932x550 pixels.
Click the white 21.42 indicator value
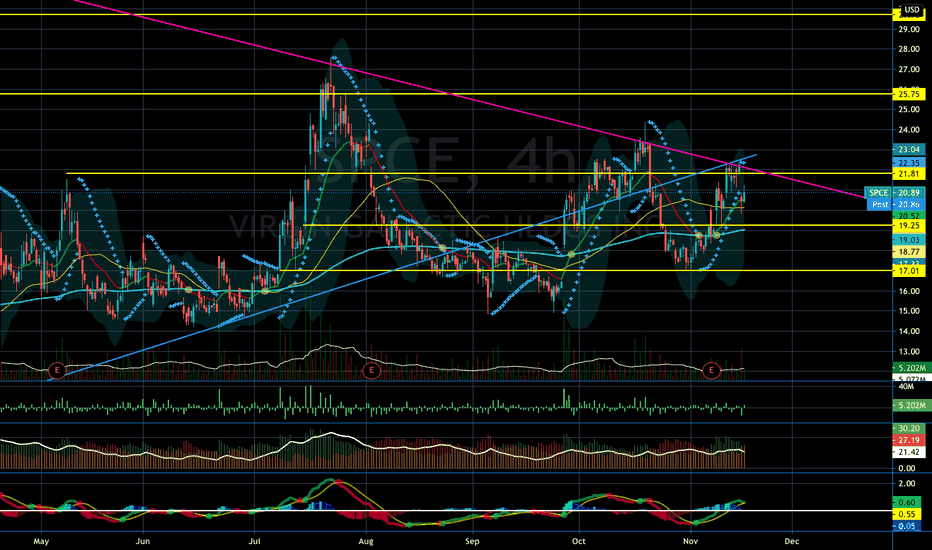coord(909,452)
